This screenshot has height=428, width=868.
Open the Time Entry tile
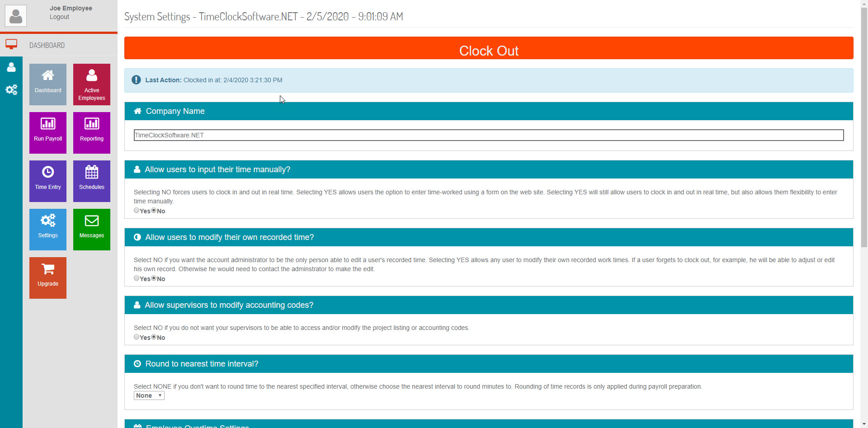point(48,181)
